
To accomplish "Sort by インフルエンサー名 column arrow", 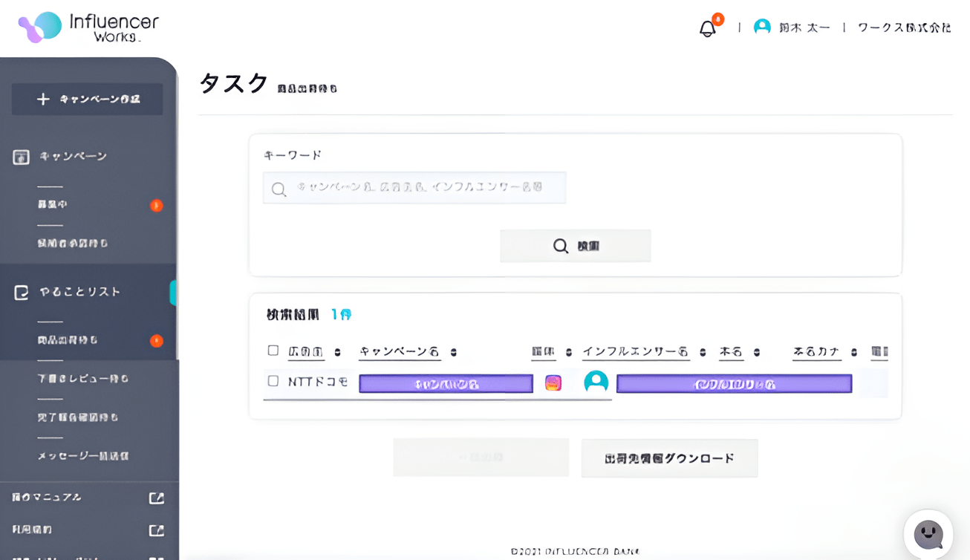I will point(703,353).
